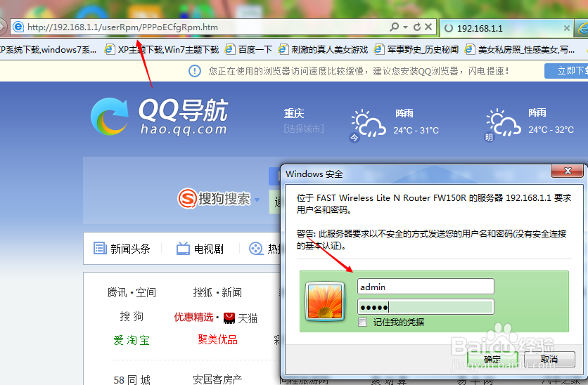
Task: Click the 重庆 city name
Action: 293,113
